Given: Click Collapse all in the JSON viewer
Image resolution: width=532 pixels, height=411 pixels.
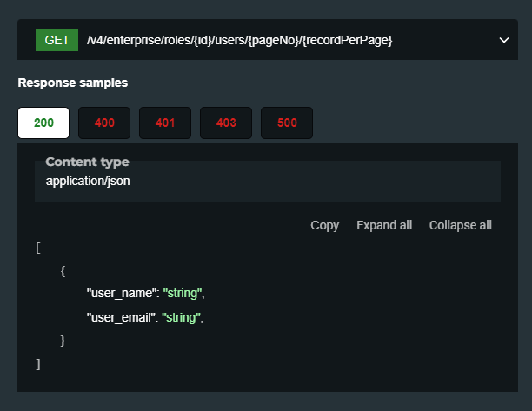Looking at the screenshot, I should click(461, 225).
